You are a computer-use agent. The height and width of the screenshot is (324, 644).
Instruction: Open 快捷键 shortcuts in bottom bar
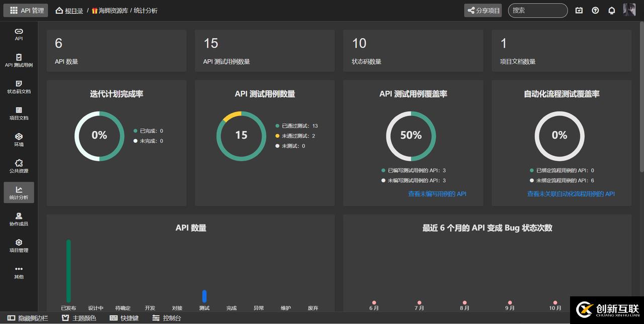click(124, 318)
